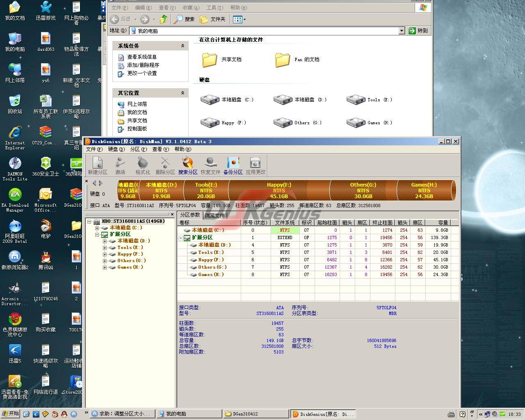Screen dimensions: 525x420
Task: Open DiskGenius 文件 menu
Action: click(x=94, y=149)
